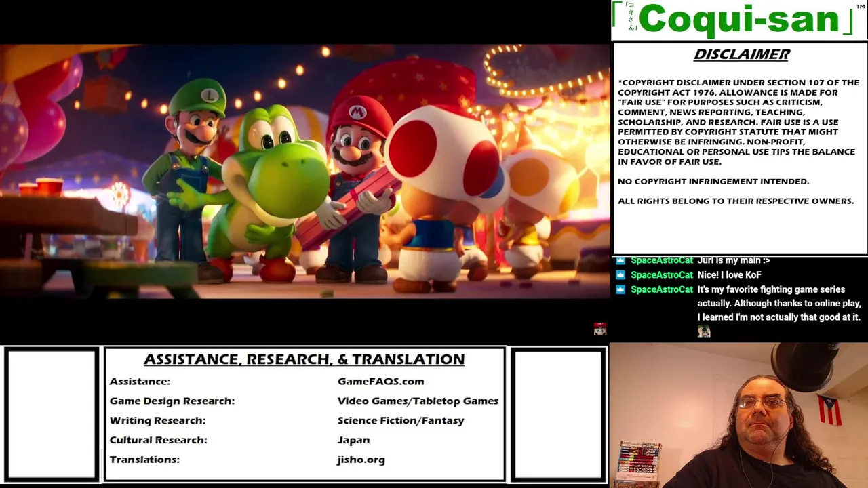
Task: Click the "I learned I'm not actually that good" line
Action: pyautogui.click(x=778, y=317)
